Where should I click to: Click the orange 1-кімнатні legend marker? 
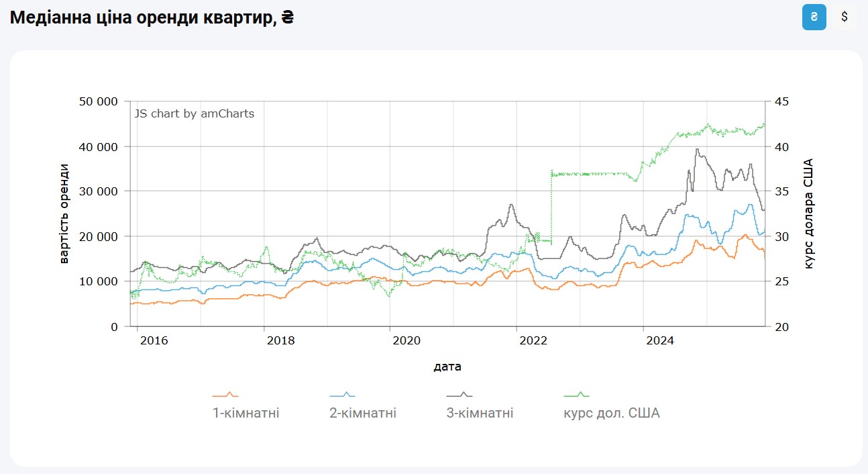225,395
